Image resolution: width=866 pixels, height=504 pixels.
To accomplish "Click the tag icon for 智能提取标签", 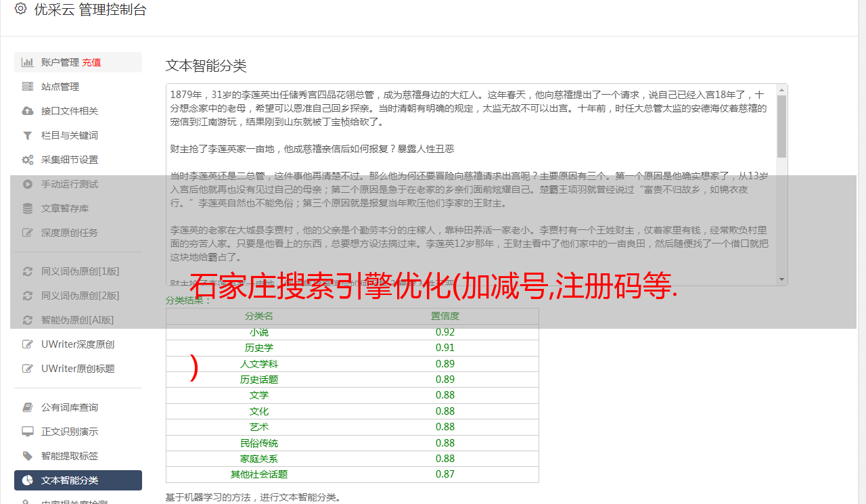I will [x=28, y=456].
